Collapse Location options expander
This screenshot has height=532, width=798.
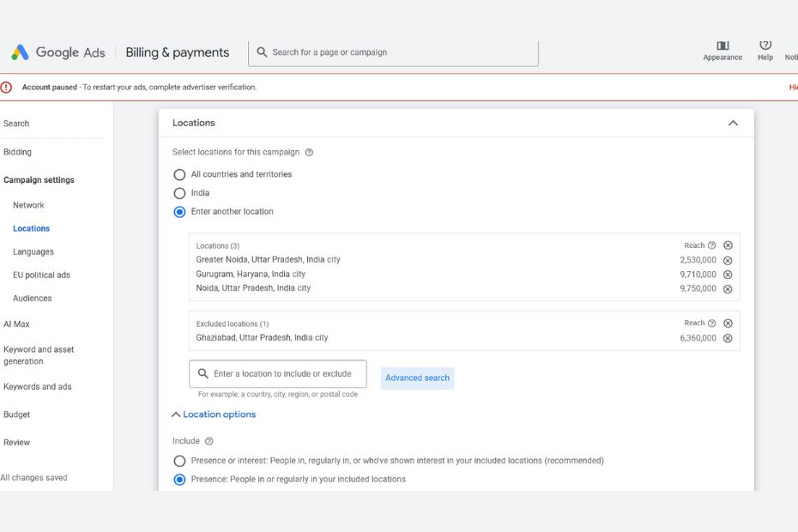214,414
